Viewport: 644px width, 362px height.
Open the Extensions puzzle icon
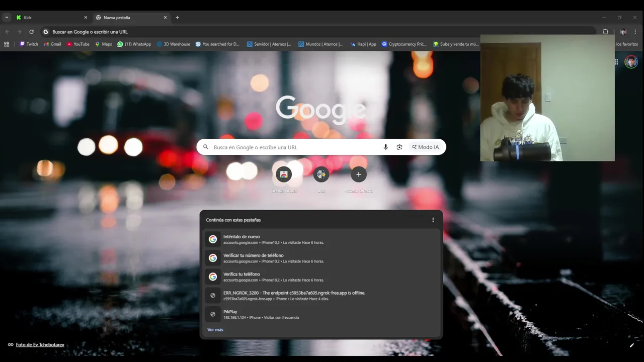605,32
